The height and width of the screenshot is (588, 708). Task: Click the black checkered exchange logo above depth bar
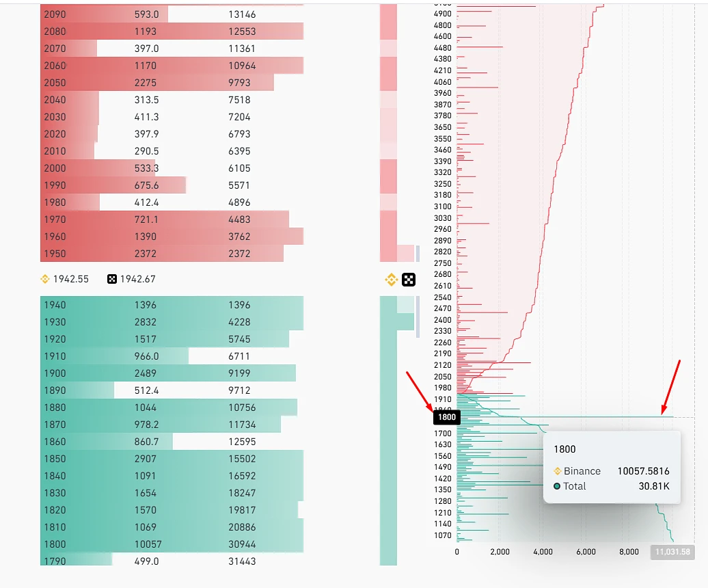[409, 279]
